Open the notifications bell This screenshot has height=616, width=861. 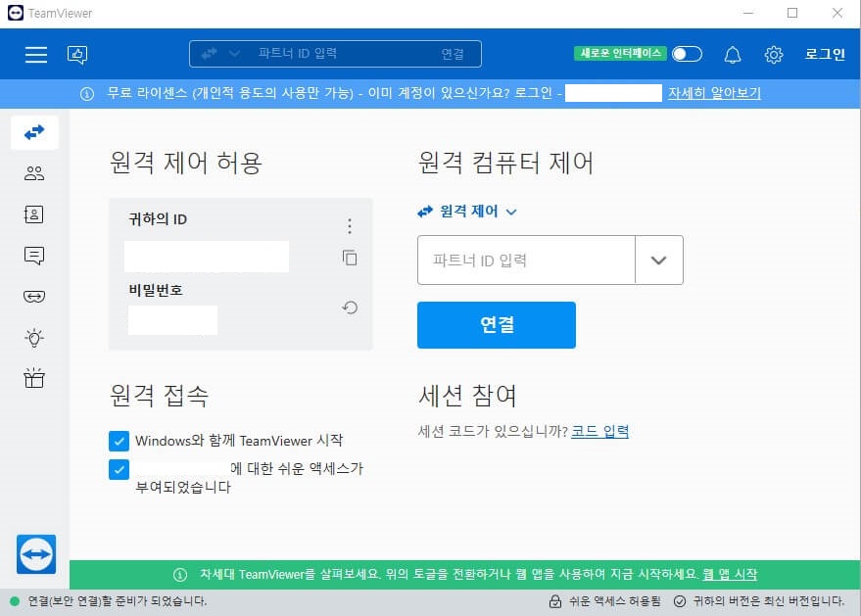point(733,55)
